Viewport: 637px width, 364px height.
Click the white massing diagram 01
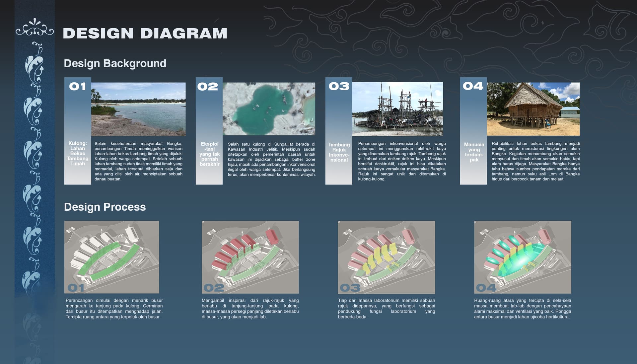point(111,257)
